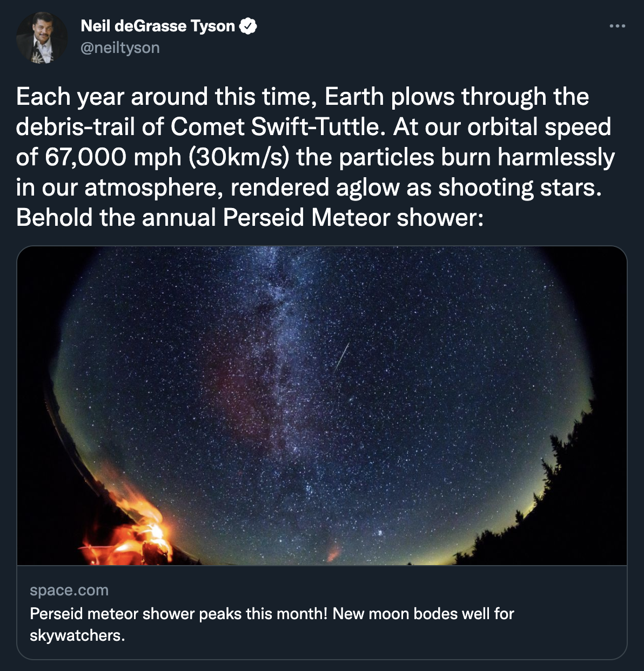Click the space.com domain label
Viewport: 644px width, 671px height.
pyautogui.click(x=69, y=590)
